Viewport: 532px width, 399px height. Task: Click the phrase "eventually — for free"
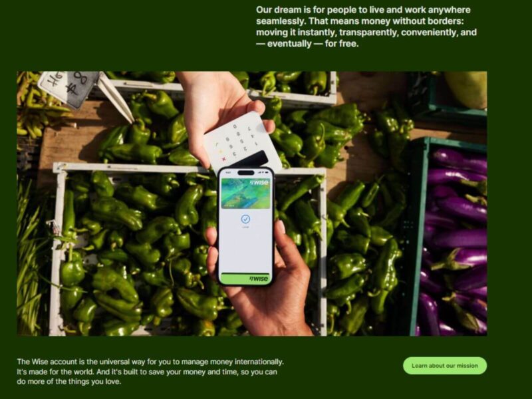tap(312, 44)
